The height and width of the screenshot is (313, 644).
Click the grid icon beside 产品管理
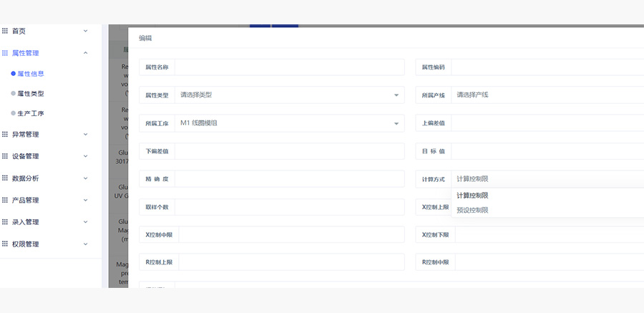(5, 200)
